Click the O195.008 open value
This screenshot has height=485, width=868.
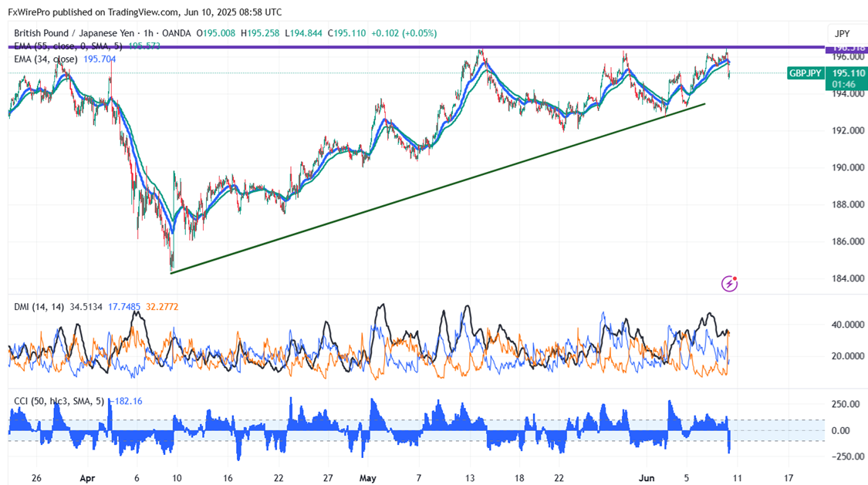(216, 33)
